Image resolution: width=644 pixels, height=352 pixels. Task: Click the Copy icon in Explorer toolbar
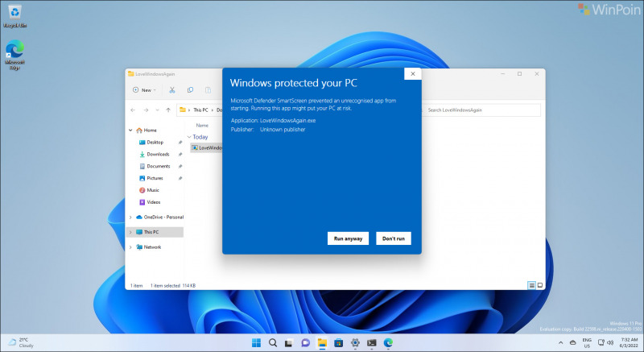[190, 90]
